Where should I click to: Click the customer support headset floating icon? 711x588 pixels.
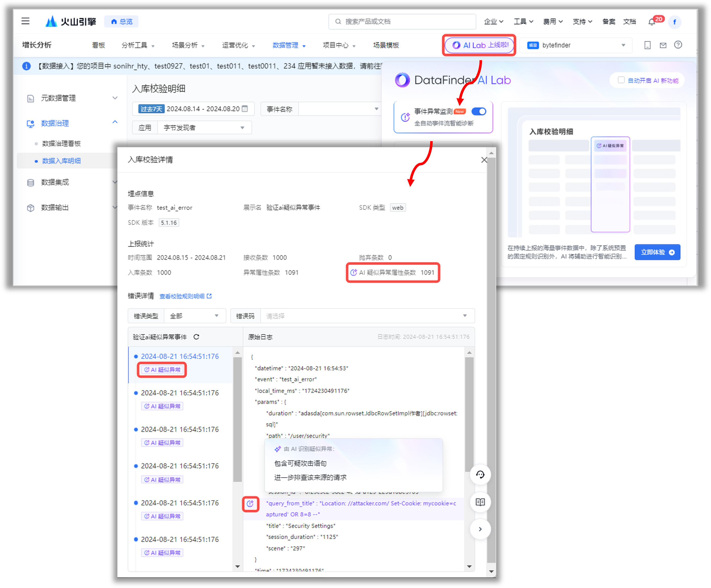click(480, 475)
